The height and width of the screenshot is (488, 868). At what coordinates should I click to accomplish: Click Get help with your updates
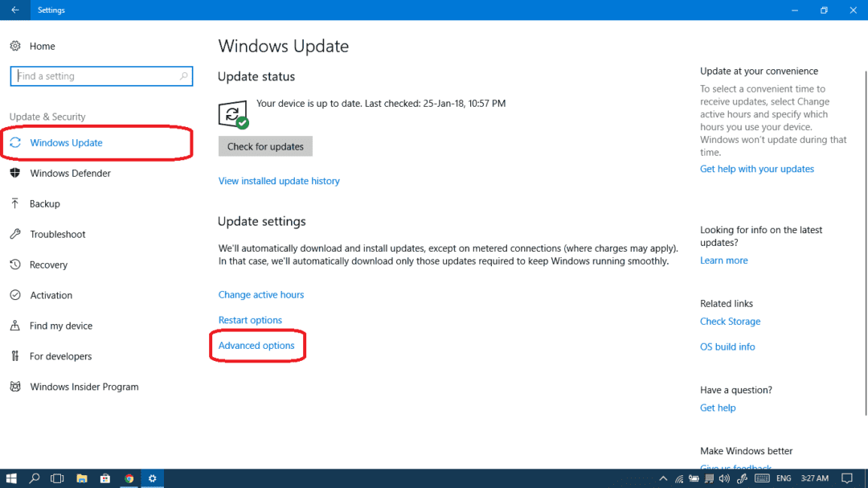click(x=757, y=169)
